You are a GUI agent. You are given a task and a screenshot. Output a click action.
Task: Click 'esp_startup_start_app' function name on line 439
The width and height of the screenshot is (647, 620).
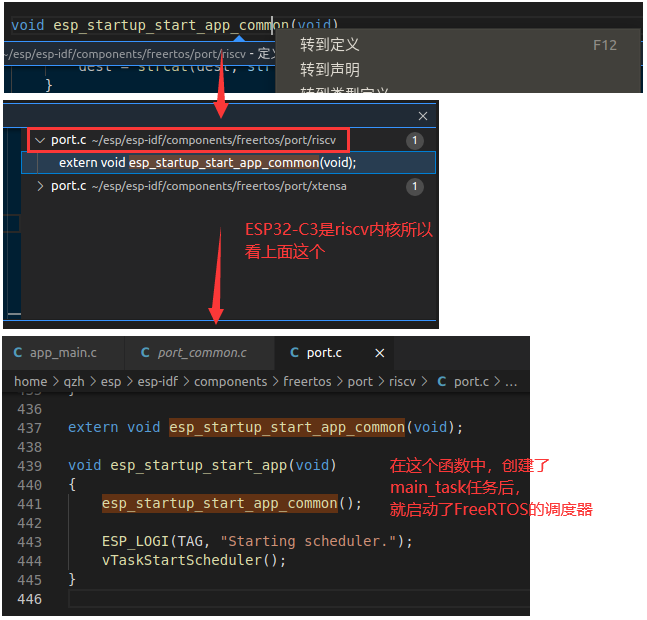pyautogui.click(x=199, y=465)
